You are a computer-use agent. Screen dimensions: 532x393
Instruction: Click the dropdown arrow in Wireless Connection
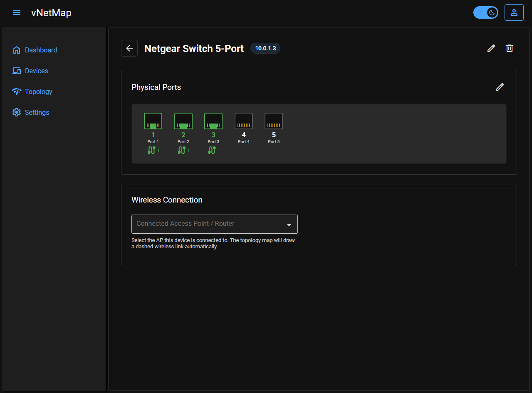point(289,225)
